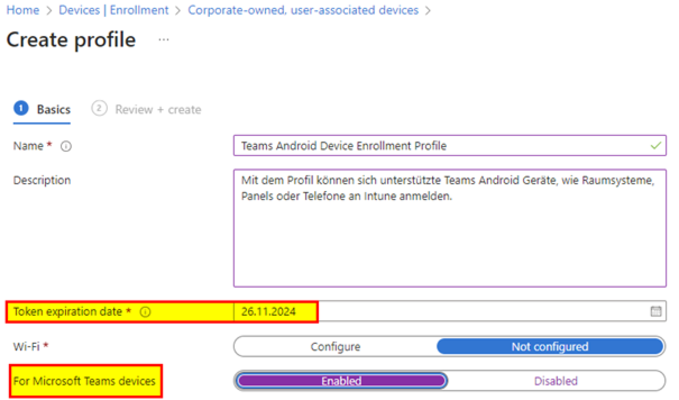
Task: Switch to Review + create step
Action: coord(146,110)
